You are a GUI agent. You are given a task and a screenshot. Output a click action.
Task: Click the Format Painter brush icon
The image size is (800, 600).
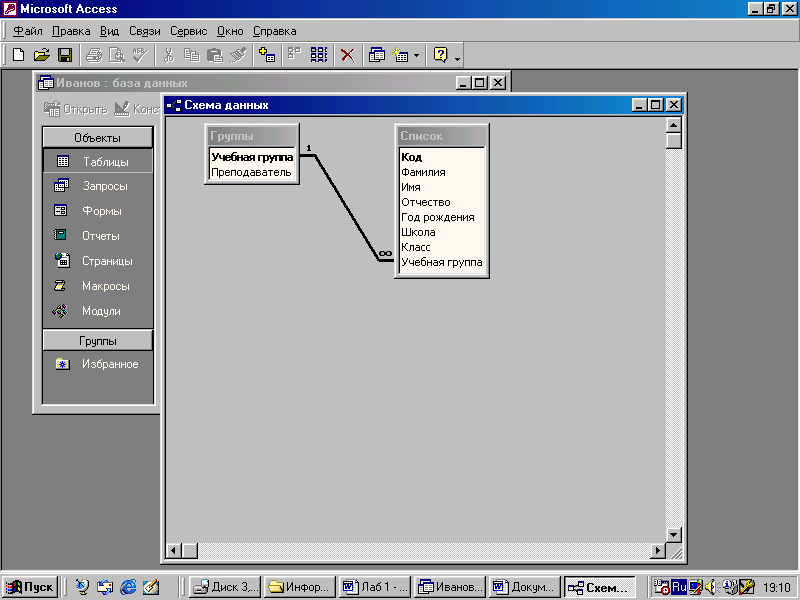pos(238,55)
